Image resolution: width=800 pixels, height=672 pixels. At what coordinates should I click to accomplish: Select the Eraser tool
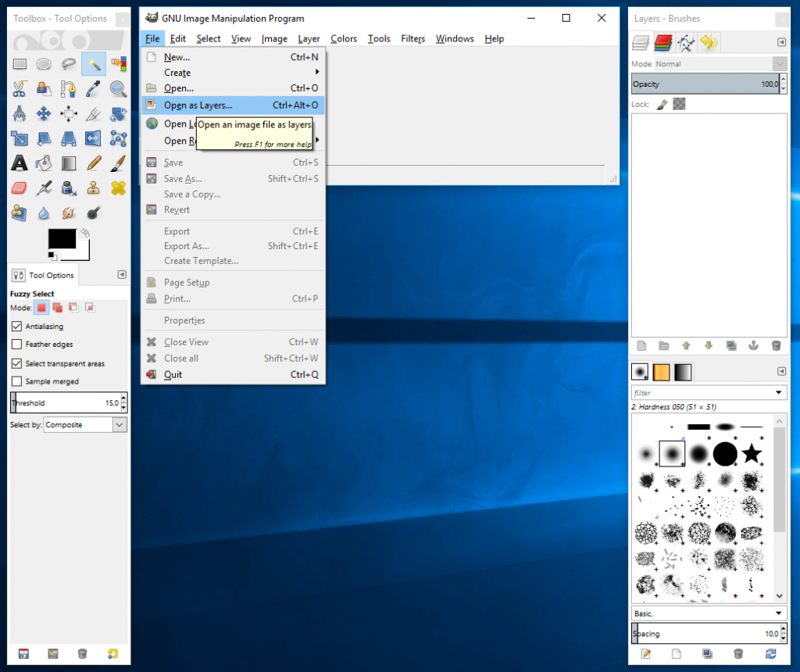tap(19, 188)
